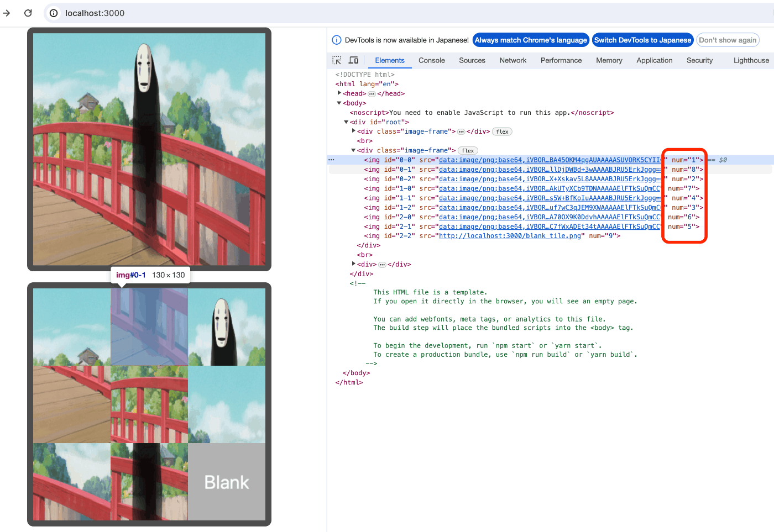Toggle the flex badge on second image-frame
Screen dimensions: 774x532
tap(468, 150)
